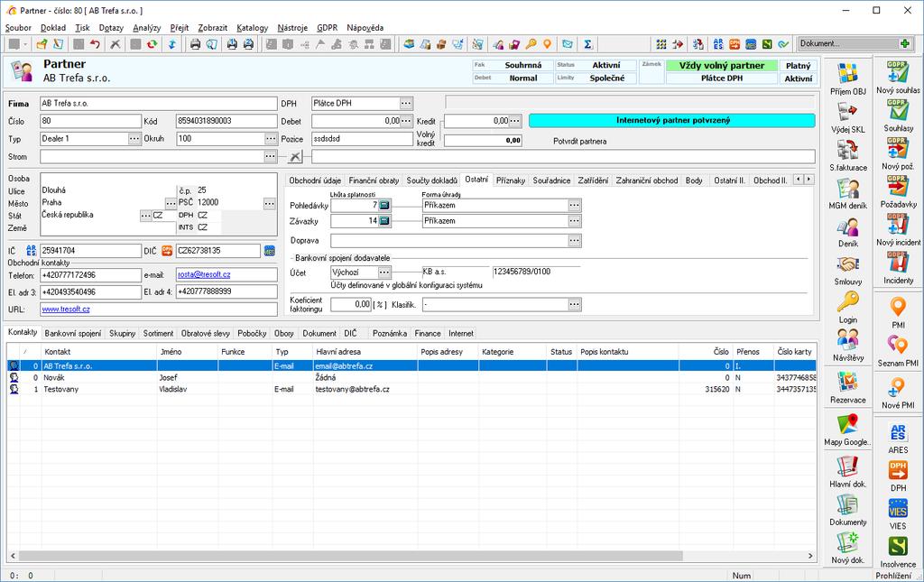The image size is (924, 582).
Task: Click Internetový partner potvrzený button
Action: (672, 120)
